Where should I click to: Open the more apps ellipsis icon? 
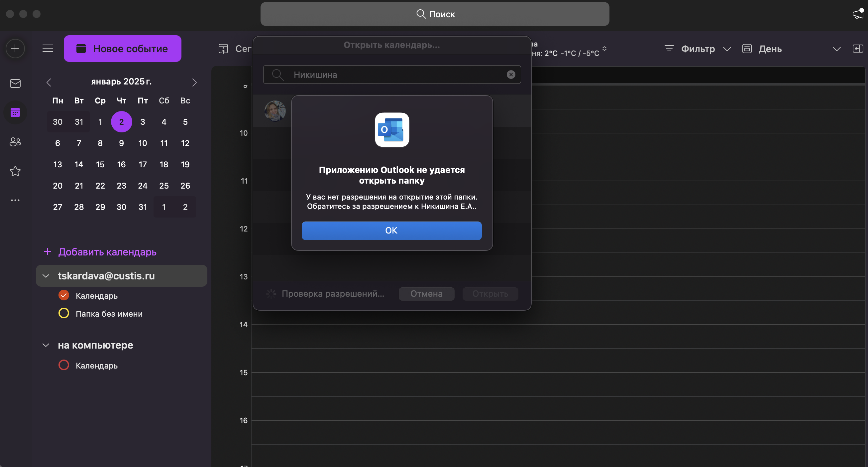point(15,200)
